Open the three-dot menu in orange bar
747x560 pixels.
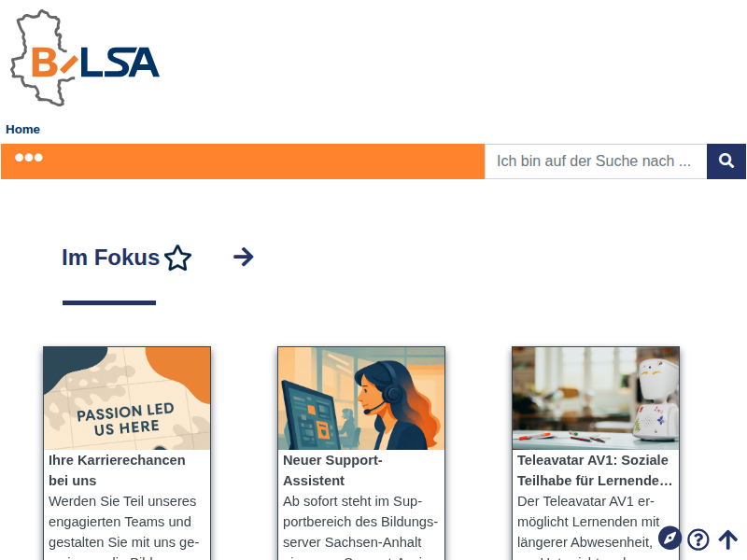tap(29, 158)
